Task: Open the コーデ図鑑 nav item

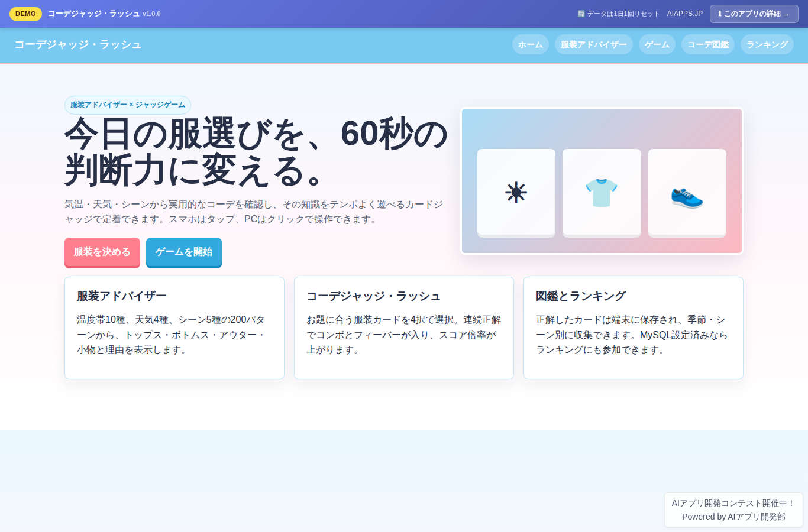Action: tap(708, 44)
